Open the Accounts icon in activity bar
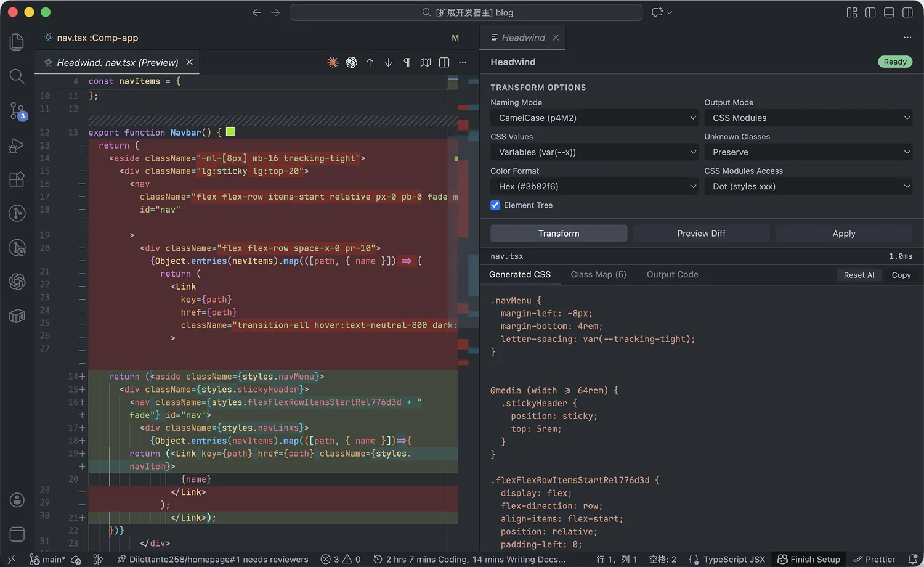Screen dimensions: 924x567 point(17,500)
